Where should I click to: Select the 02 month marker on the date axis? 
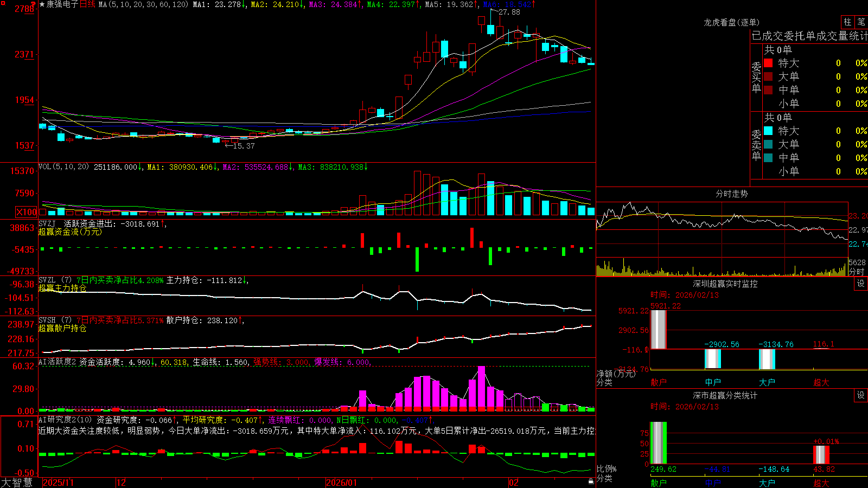coord(514,483)
